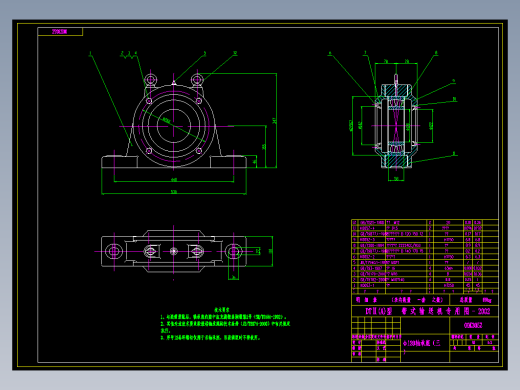
Task: Select the top row of the parts list table
Action: pyautogui.click(x=425, y=222)
